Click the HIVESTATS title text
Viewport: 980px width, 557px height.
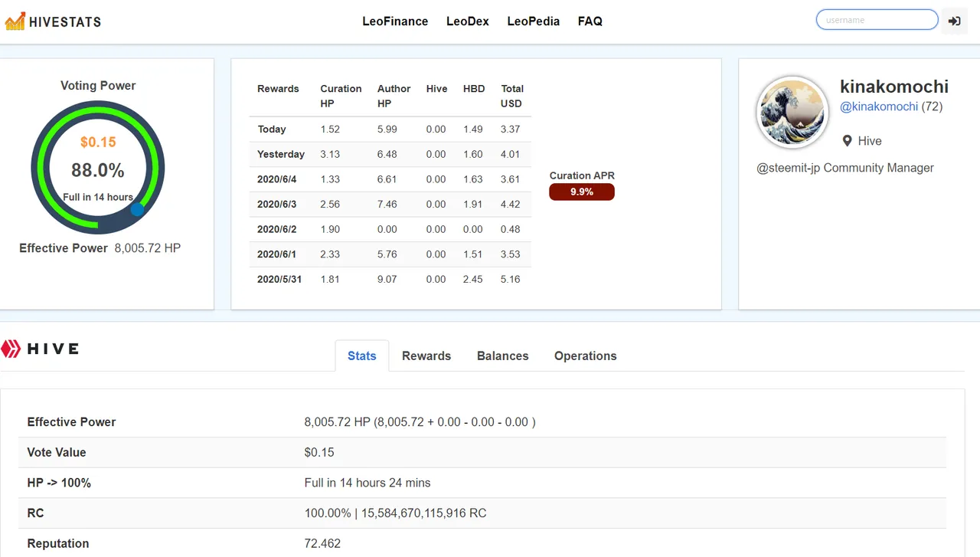pos(65,21)
